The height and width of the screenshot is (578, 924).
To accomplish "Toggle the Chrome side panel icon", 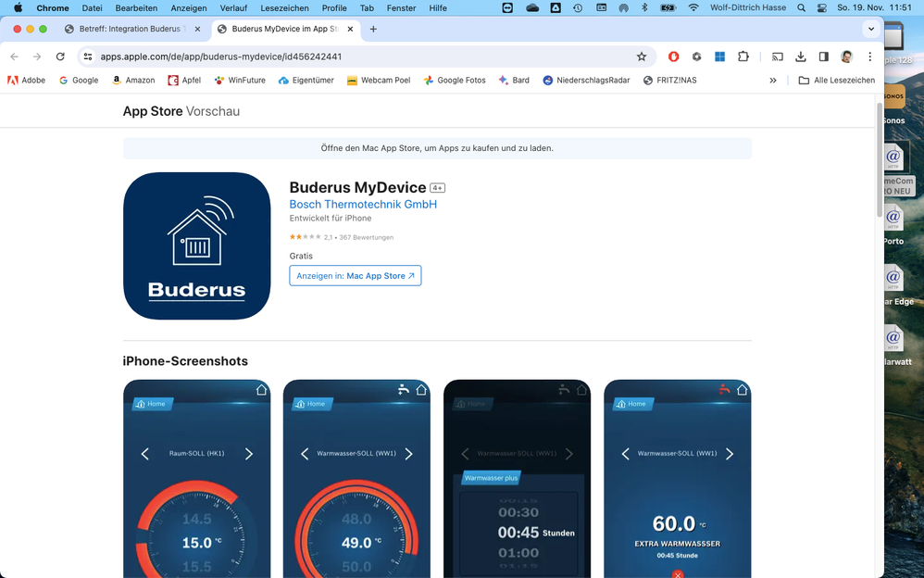I will pos(823,57).
